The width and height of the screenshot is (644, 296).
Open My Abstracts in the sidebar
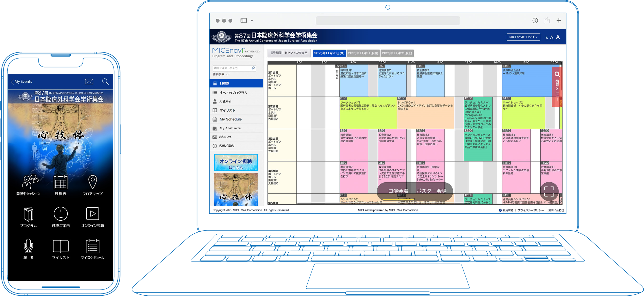230,128
